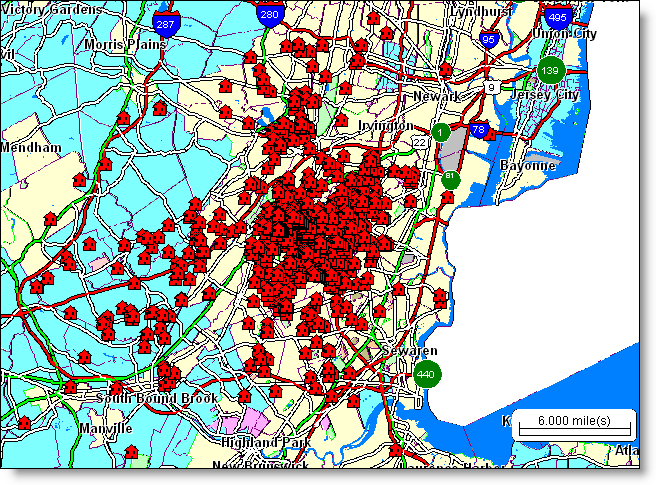Click the US Route 22 shield

(x=420, y=145)
